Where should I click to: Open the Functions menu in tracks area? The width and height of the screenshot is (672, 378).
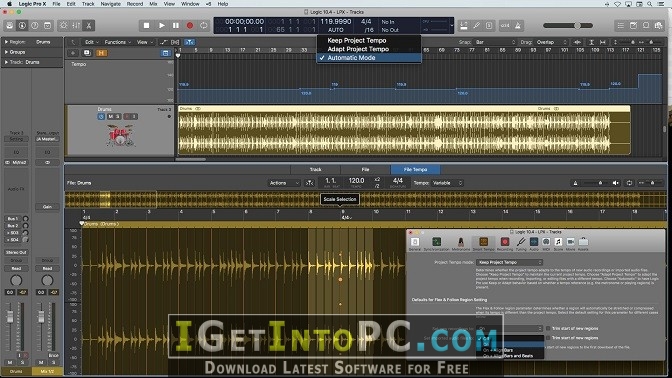coord(117,42)
